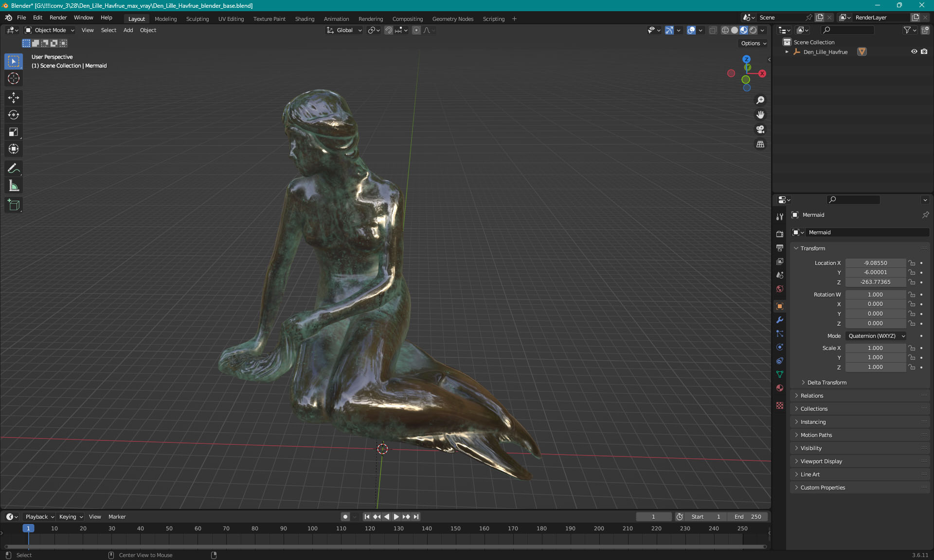The image size is (934, 560).
Task: Expand the Delta Transform panel
Action: tap(827, 383)
